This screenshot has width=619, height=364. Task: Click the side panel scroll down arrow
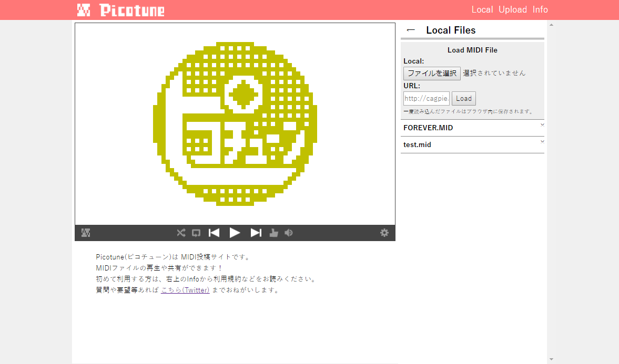tap(552, 359)
